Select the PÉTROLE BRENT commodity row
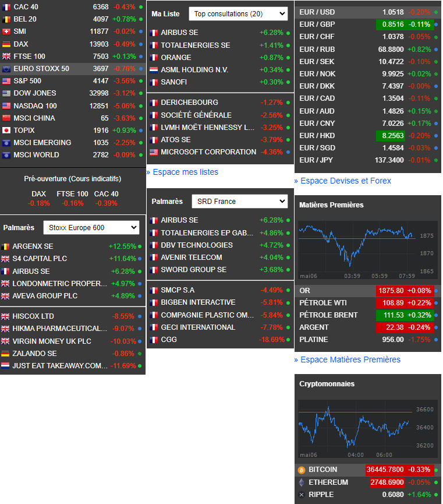 [x=368, y=315]
